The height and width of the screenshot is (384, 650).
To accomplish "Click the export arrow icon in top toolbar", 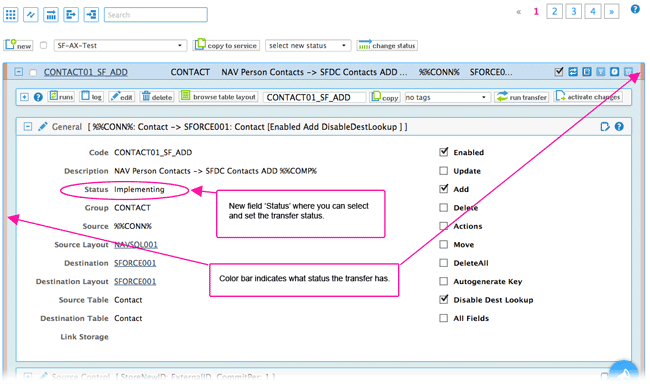I will click(71, 15).
